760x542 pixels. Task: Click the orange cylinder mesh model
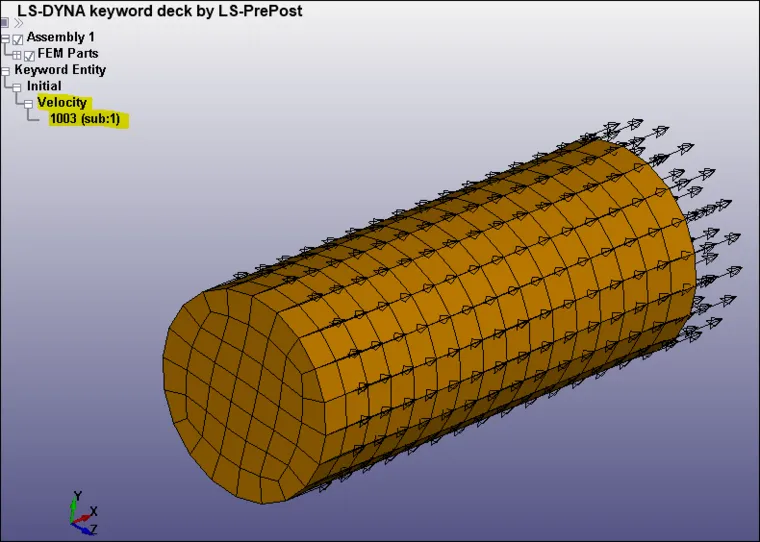(429, 320)
